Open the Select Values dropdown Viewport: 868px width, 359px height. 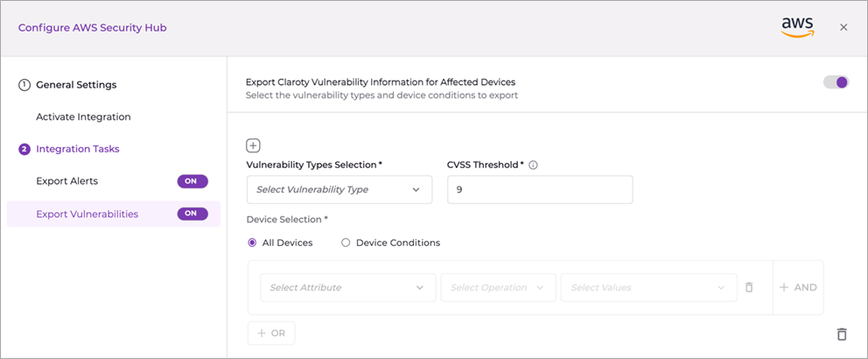pyautogui.click(x=648, y=287)
